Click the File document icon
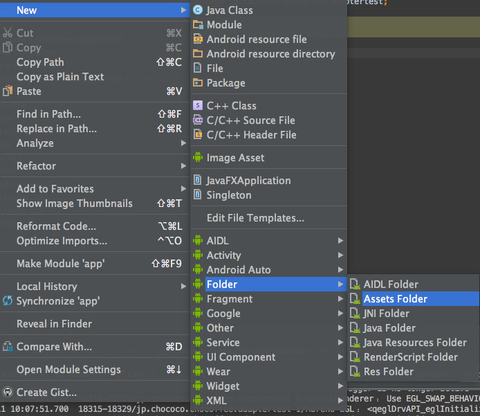 tap(197, 68)
